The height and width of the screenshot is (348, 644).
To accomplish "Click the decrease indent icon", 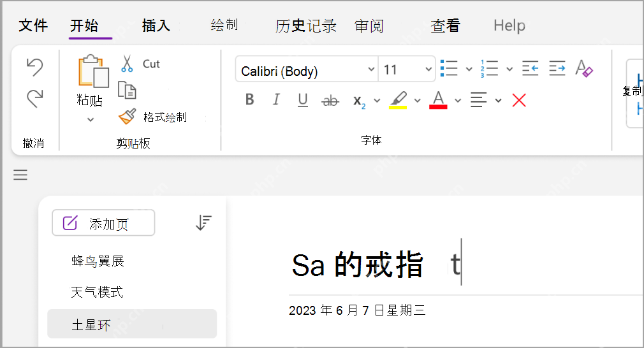I will 531,68.
